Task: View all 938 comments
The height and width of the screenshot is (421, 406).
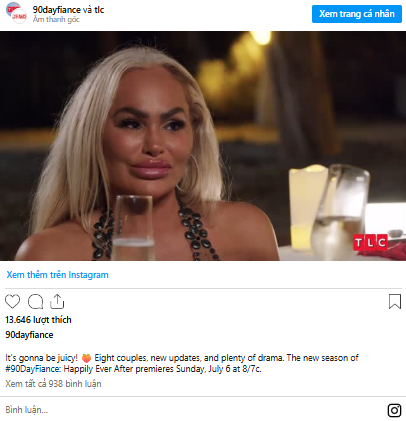Action: click(x=53, y=384)
